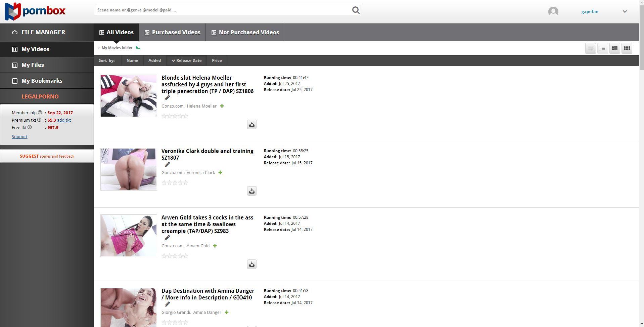Open My Bookmarks in the sidebar
The height and width of the screenshot is (327, 644).
[42, 81]
